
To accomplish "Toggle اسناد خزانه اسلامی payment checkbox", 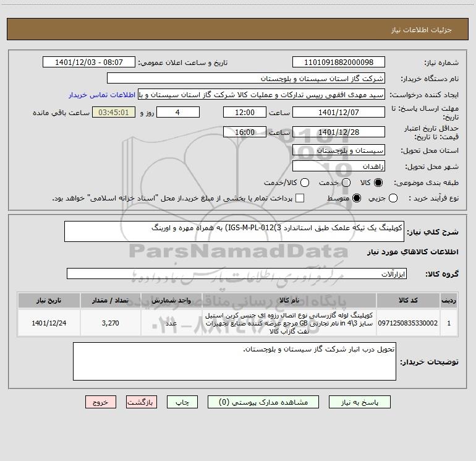I will (300, 198).
